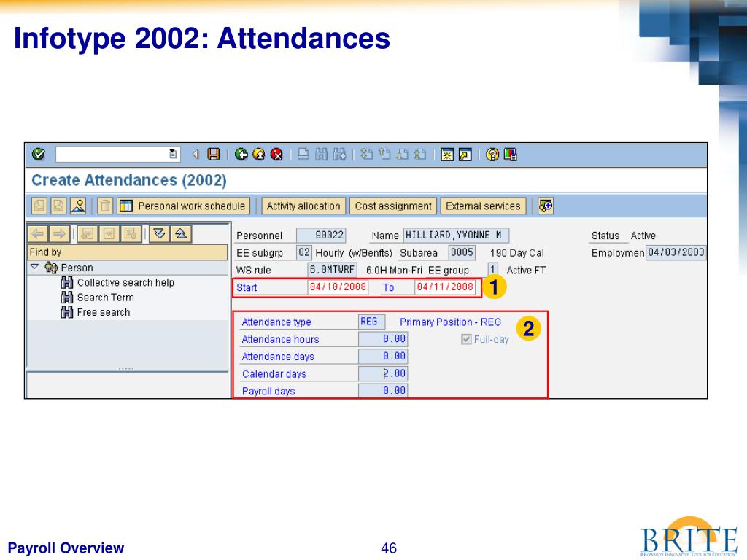Toggle the Full-day checkbox

pos(466,339)
